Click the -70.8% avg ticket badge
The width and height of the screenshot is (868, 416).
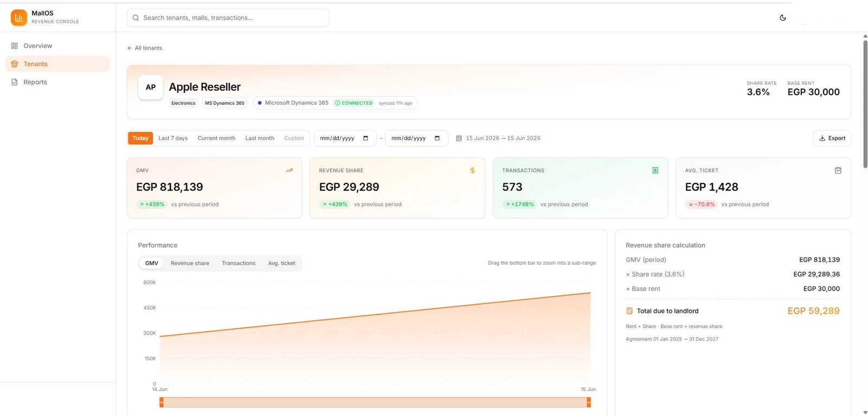[x=701, y=204]
